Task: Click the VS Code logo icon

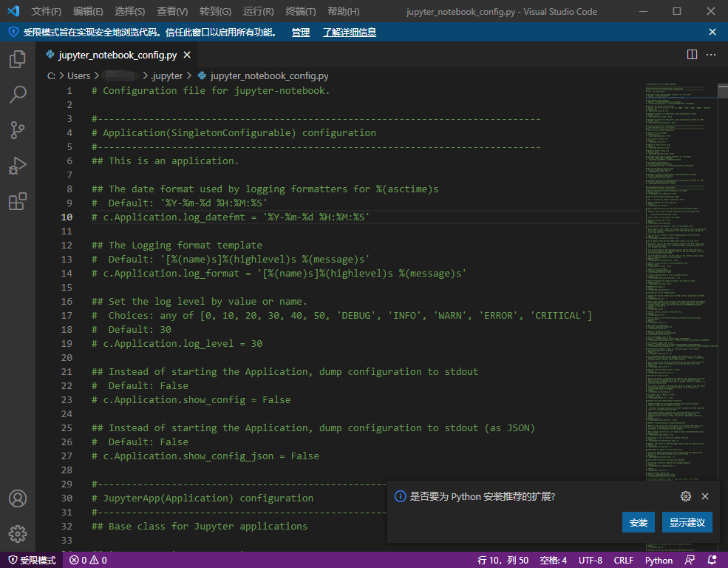Action: (x=13, y=11)
